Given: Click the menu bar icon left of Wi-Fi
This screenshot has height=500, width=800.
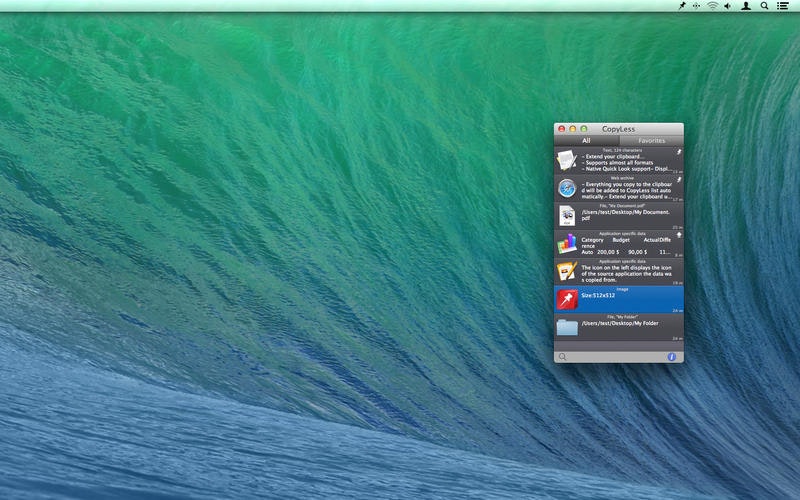Looking at the screenshot, I should (x=696, y=6).
